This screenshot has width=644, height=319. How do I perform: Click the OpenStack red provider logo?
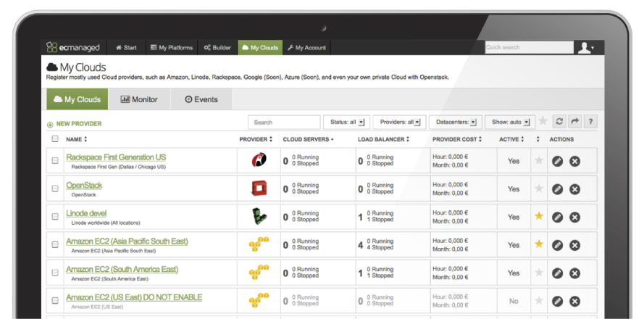coord(259,188)
